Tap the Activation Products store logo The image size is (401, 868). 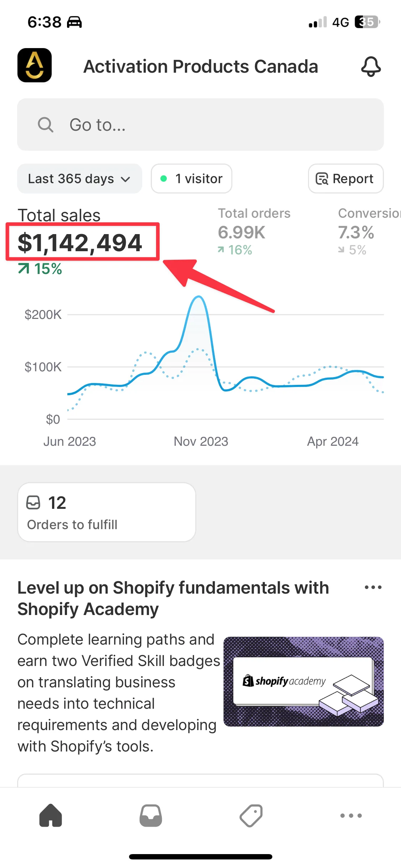coord(35,65)
